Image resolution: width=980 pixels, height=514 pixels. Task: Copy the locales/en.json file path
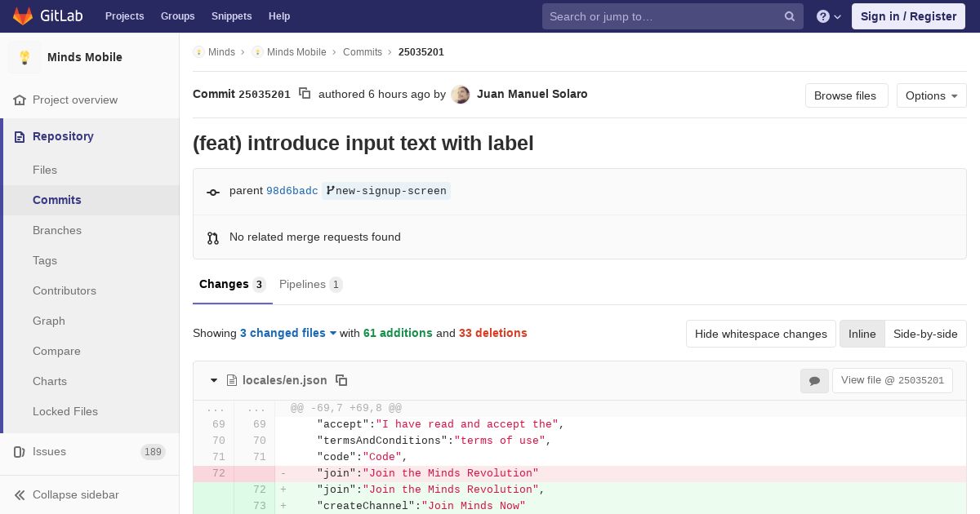click(x=341, y=380)
